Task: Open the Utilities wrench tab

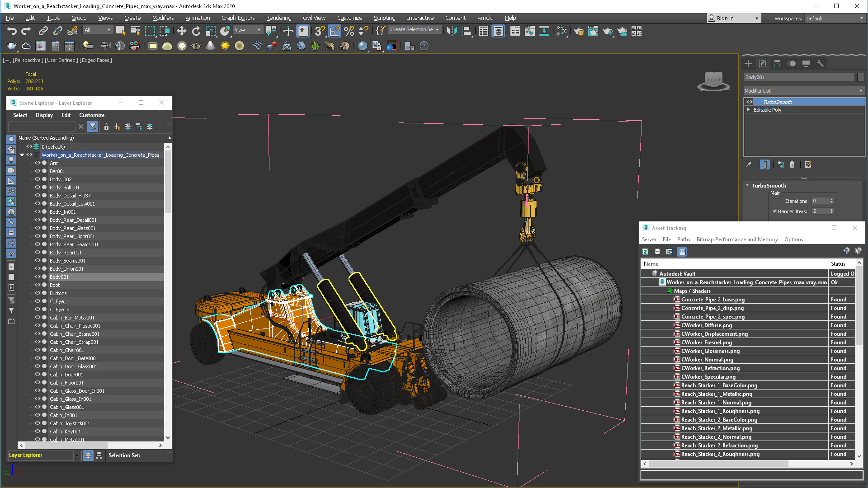Action: click(x=821, y=64)
